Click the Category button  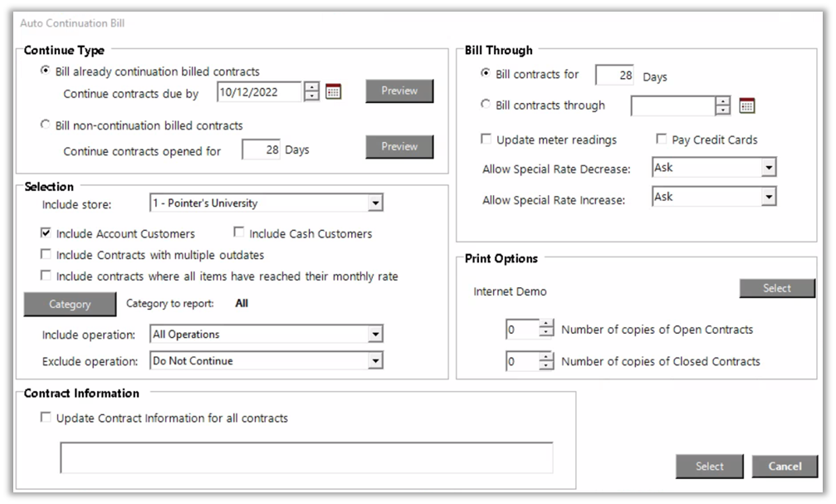pyautogui.click(x=70, y=304)
